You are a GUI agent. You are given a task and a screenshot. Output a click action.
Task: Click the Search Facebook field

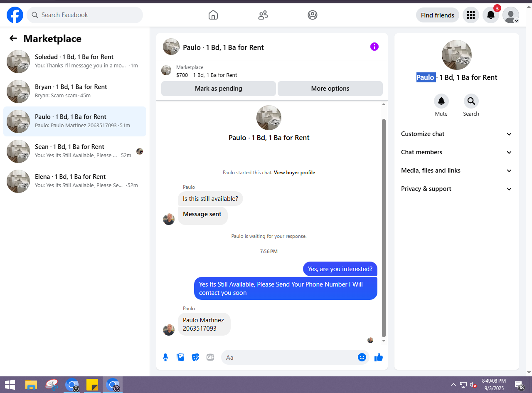pos(85,15)
